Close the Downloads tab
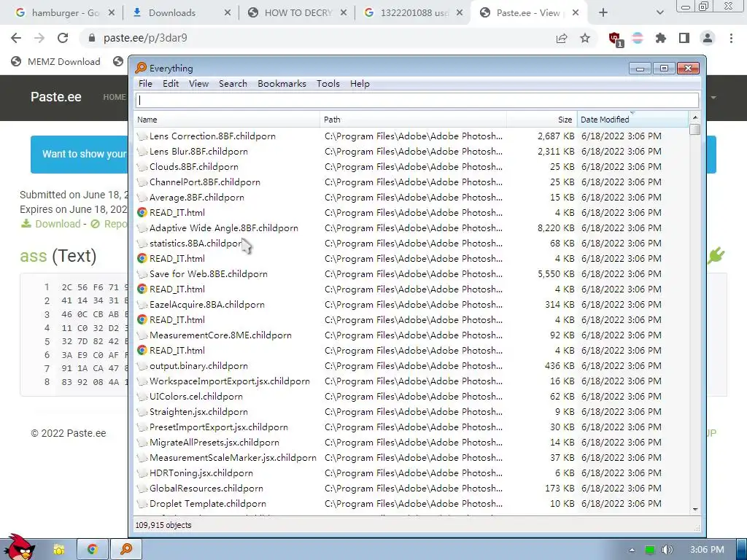This screenshot has width=747, height=560. [228, 13]
